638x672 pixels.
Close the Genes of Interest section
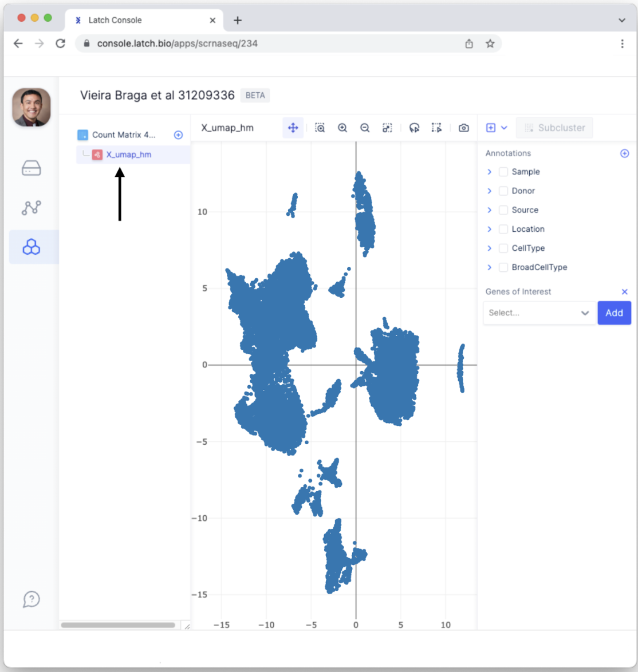tap(625, 292)
